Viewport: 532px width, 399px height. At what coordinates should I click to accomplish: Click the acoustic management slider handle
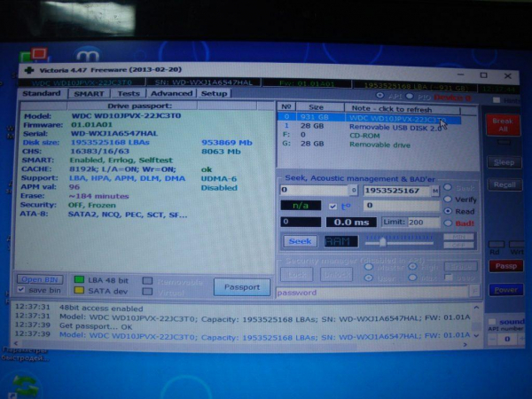[383, 242]
